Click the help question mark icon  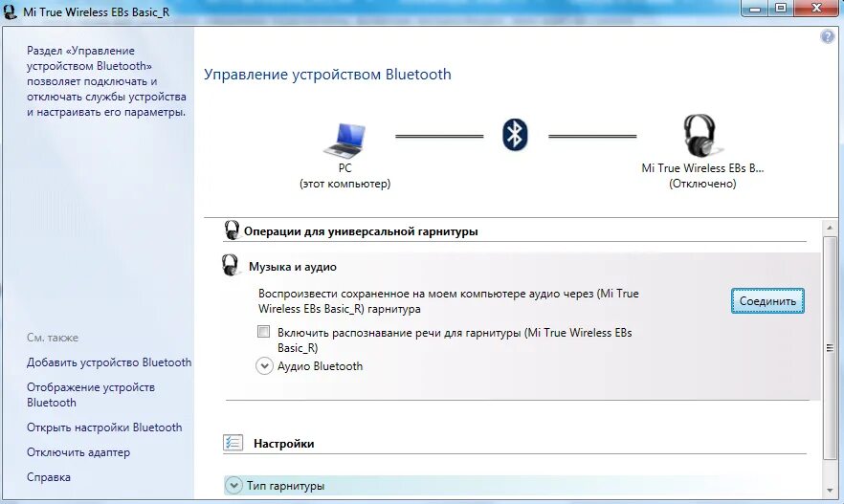click(x=828, y=36)
